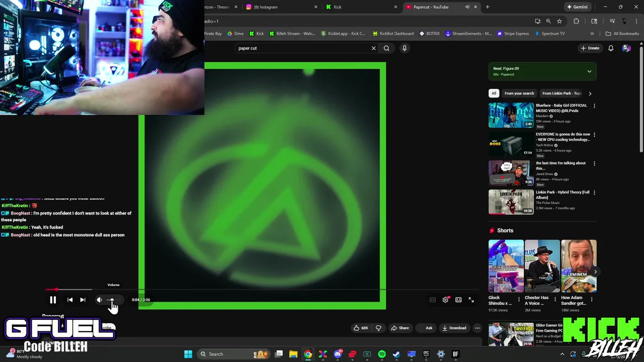Open options for Chester Has A Voice short

(x=555, y=299)
